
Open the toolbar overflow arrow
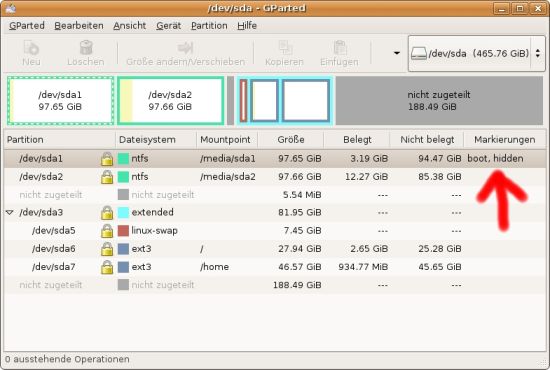pos(397,53)
